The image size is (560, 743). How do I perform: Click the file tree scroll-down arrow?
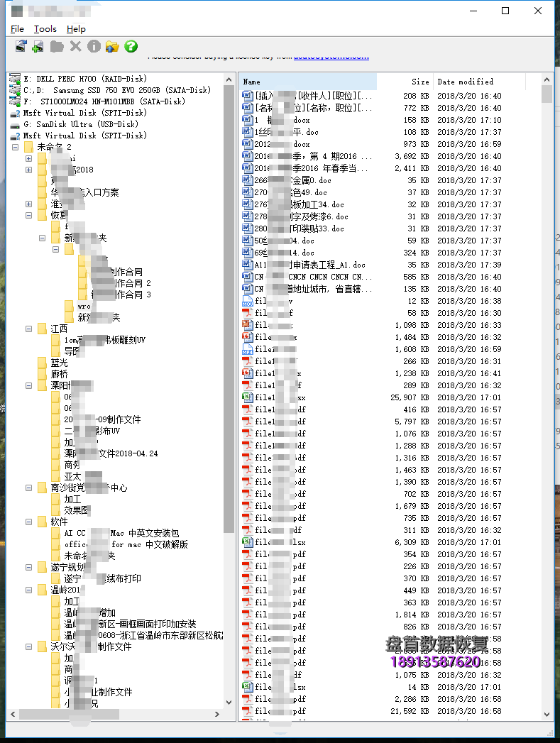[x=229, y=703]
